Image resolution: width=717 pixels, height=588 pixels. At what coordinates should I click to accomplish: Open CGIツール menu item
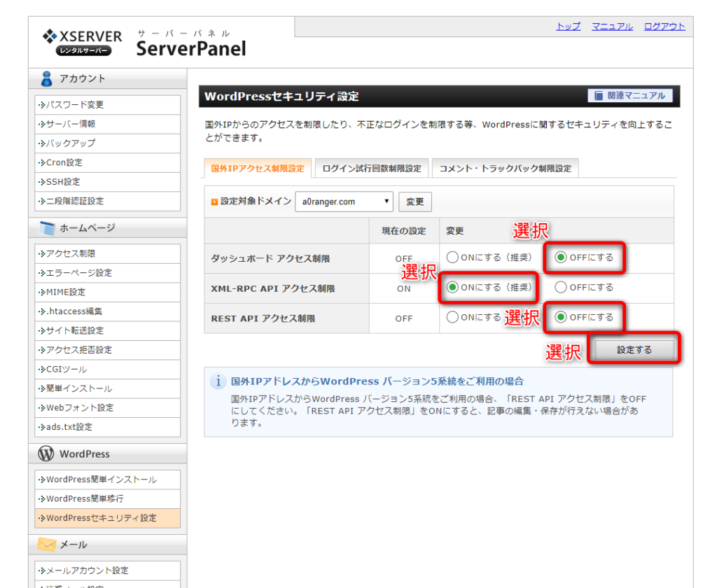(107, 369)
